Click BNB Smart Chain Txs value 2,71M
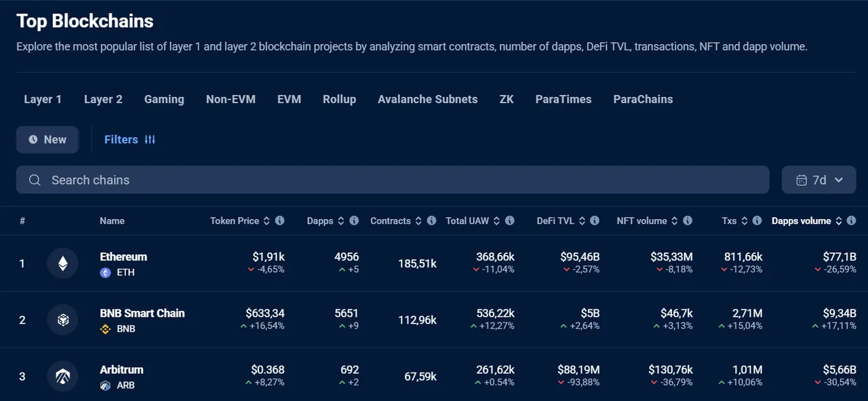Screen dimensions: 868x401 [x=747, y=313]
